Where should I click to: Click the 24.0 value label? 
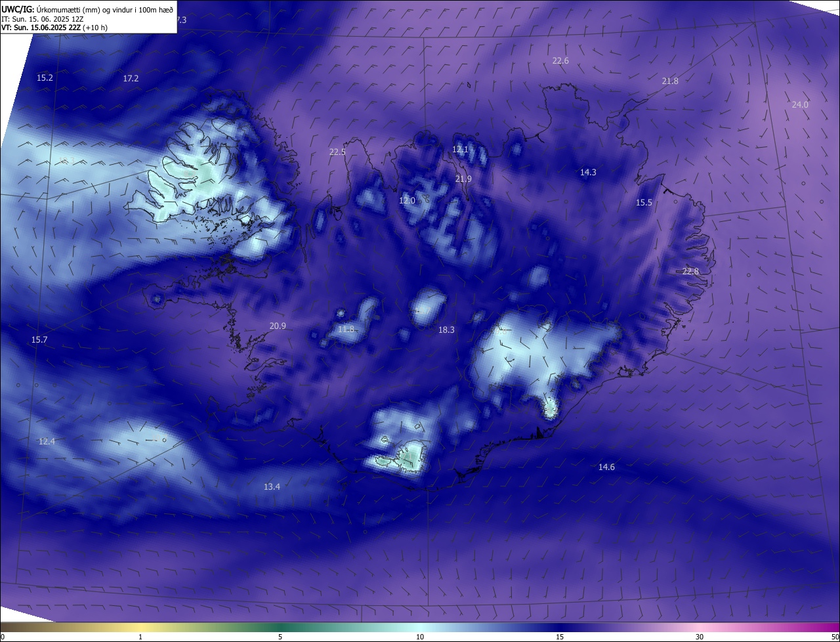point(800,104)
